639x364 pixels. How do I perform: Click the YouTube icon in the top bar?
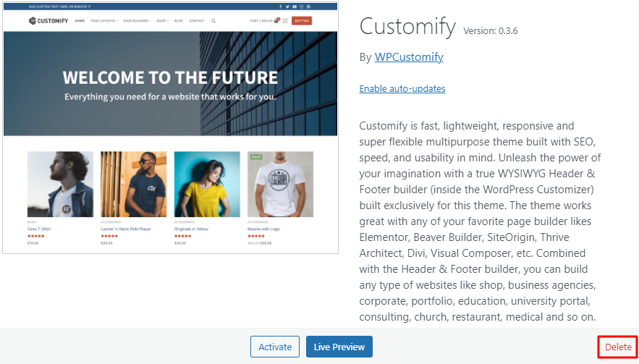click(x=294, y=6)
